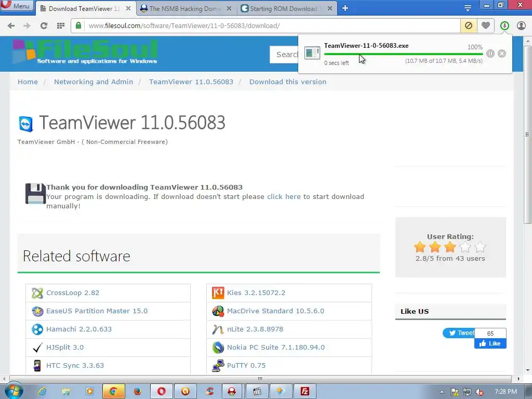The height and width of the screenshot is (399, 532).
Task: Go back to previous page
Action: (11, 26)
